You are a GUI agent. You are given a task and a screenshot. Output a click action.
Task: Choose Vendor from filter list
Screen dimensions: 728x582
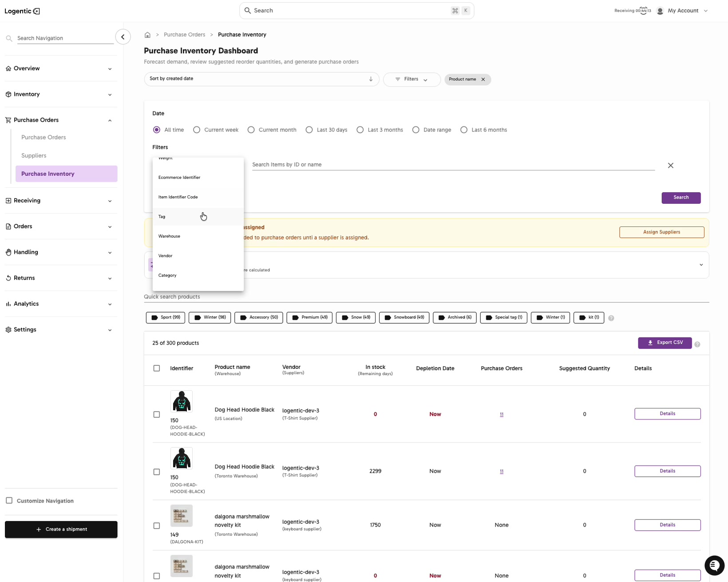pos(198,256)
